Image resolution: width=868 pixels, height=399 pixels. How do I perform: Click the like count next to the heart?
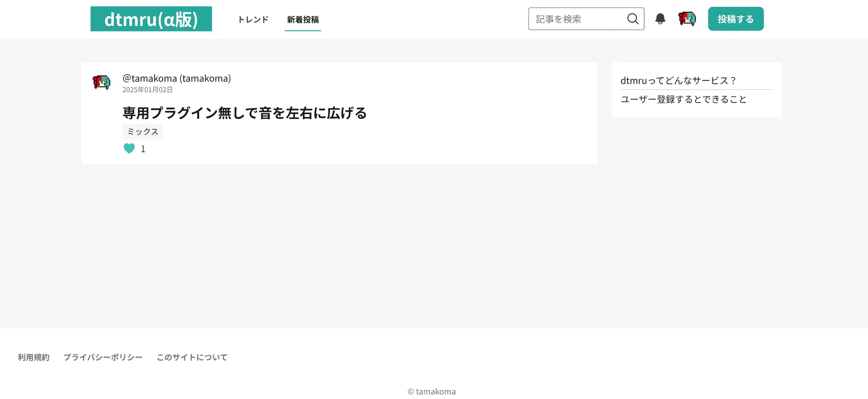click(143, 149)
